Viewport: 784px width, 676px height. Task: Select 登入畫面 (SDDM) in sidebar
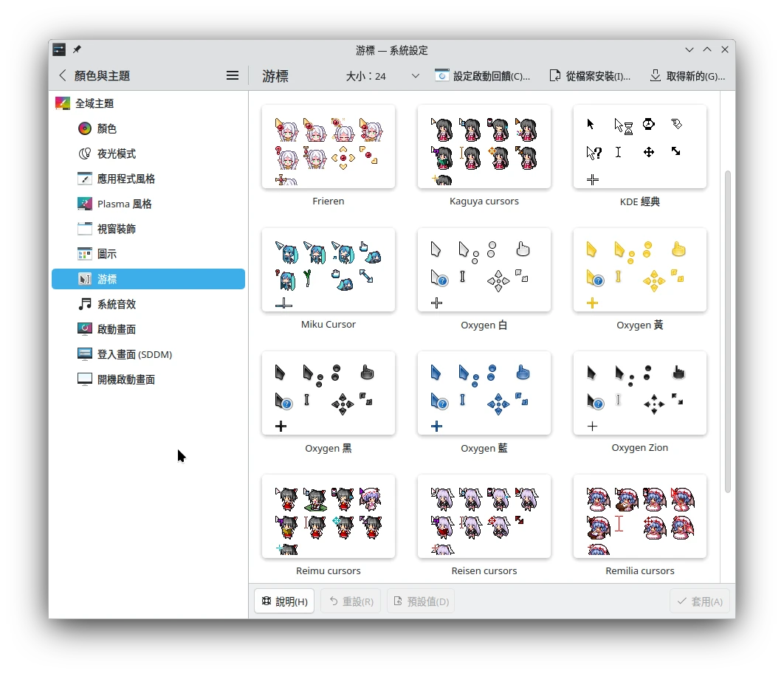click(x=148, y=354)
